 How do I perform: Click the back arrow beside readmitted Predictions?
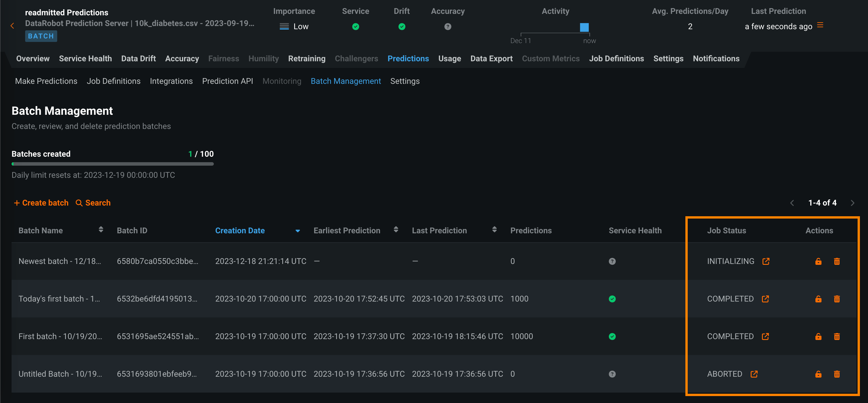coord(12,26)
